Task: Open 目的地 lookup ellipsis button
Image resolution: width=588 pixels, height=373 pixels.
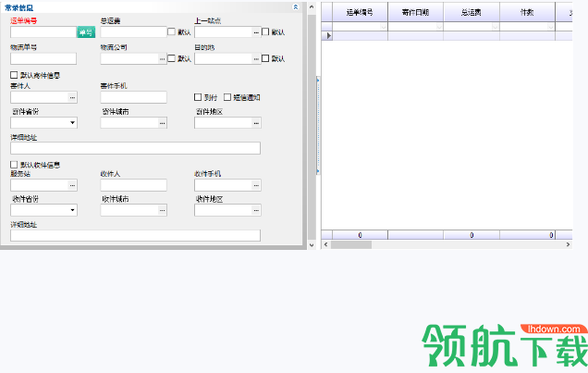Action: point(256,58)
